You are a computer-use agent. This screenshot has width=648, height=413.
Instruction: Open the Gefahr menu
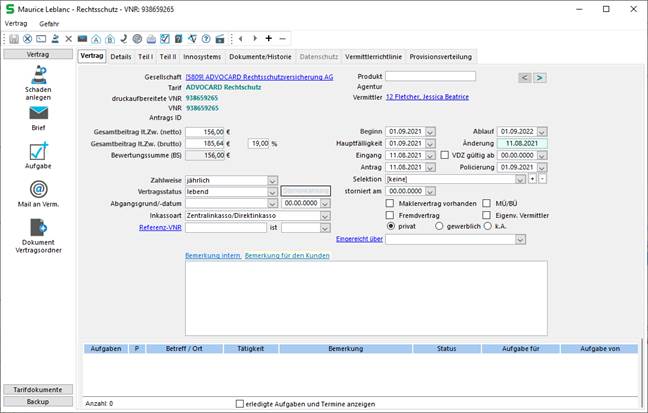coord(50,22)
